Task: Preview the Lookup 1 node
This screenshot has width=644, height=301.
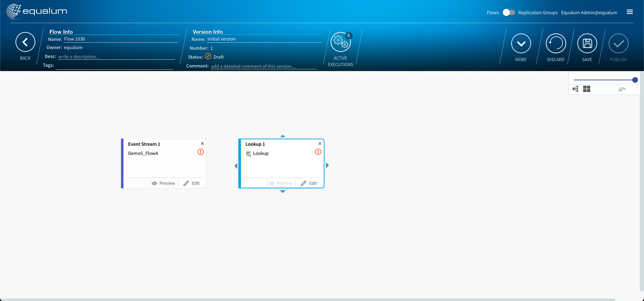Action: [x=281, y=183]
